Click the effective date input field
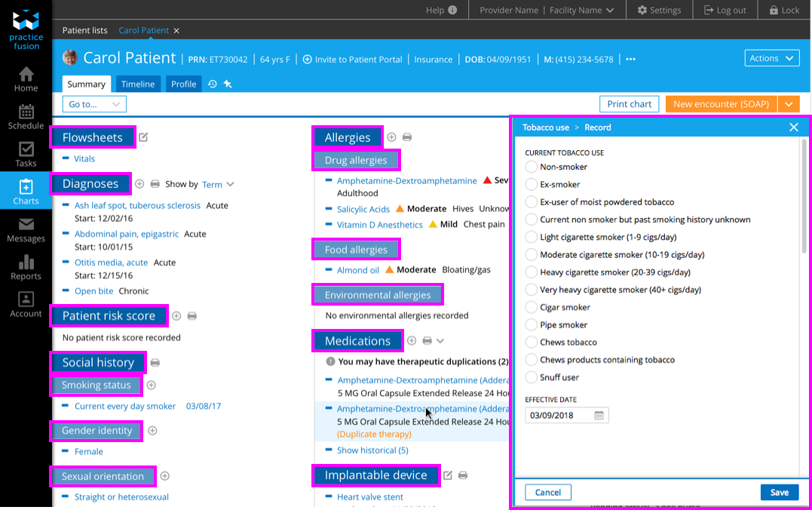 (x=559, y=416)
